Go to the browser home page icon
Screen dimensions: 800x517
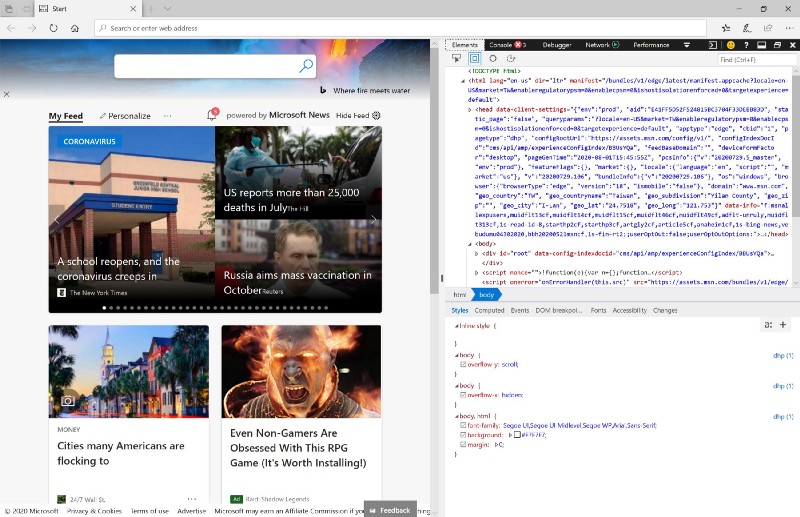[75, 28]
